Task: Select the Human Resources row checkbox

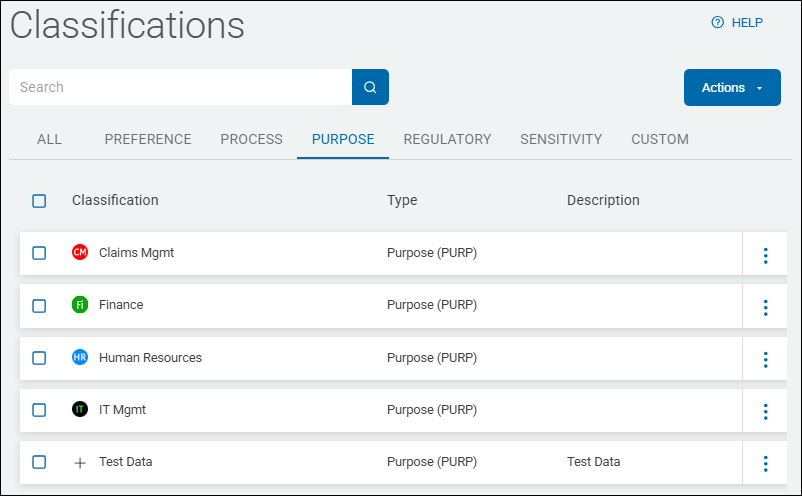Action: pyautogui.click(x=39, y=358)
